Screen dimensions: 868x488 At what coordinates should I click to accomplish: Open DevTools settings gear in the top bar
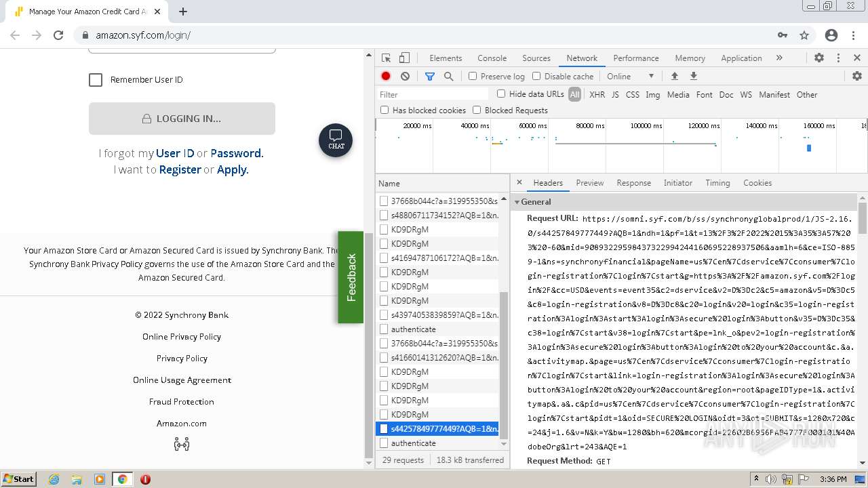pos(819,58)
